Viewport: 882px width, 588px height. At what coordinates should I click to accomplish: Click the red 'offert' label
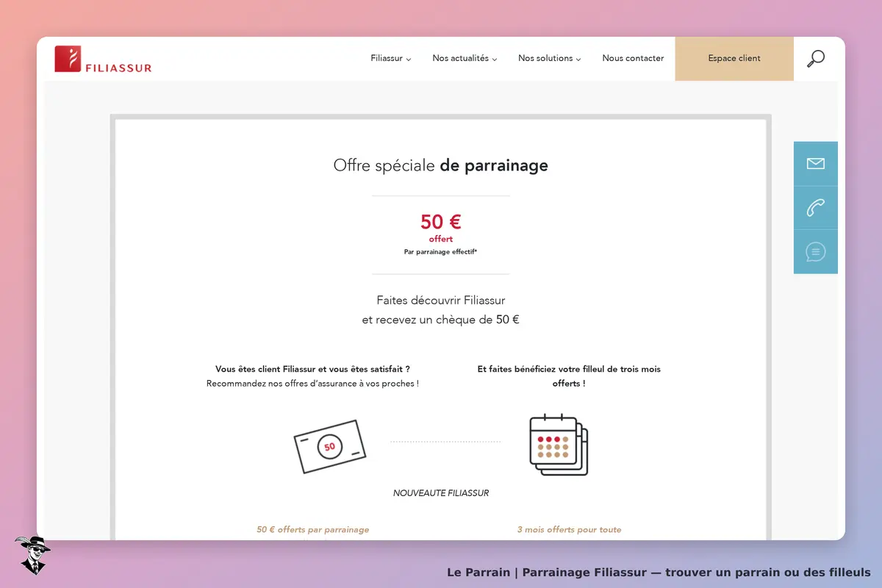(x=441, y=239)
